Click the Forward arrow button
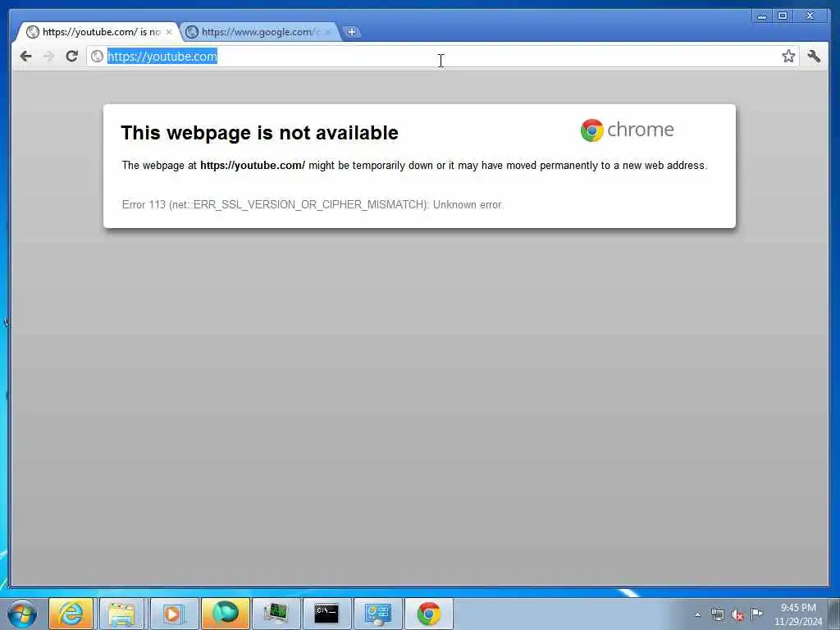The image size is (840, 630). (48, 57)
